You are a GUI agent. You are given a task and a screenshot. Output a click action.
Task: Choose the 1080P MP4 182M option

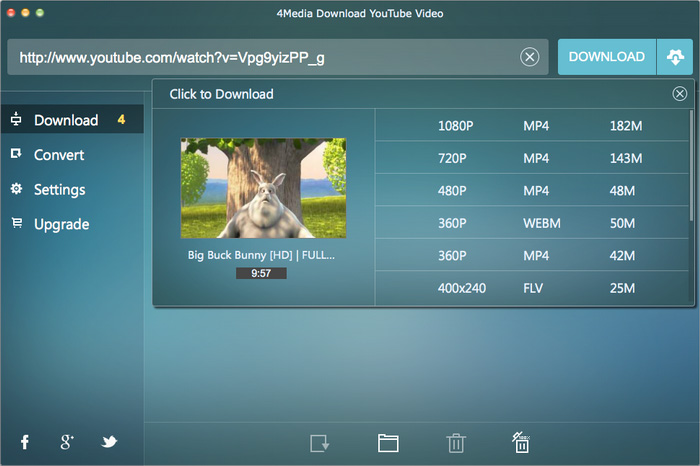click(x=535, y=126)
